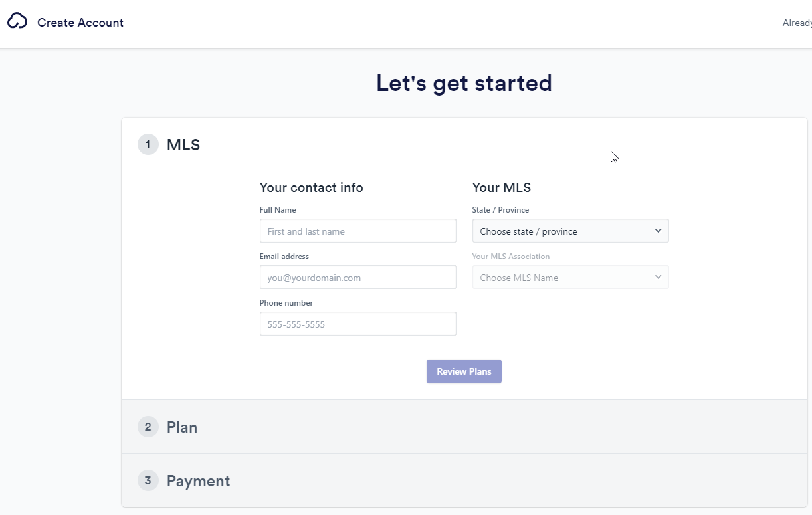The image size is (812, 515).
Task: Click the step 1 MLS circle indicator
Action: tap(148, 144)
